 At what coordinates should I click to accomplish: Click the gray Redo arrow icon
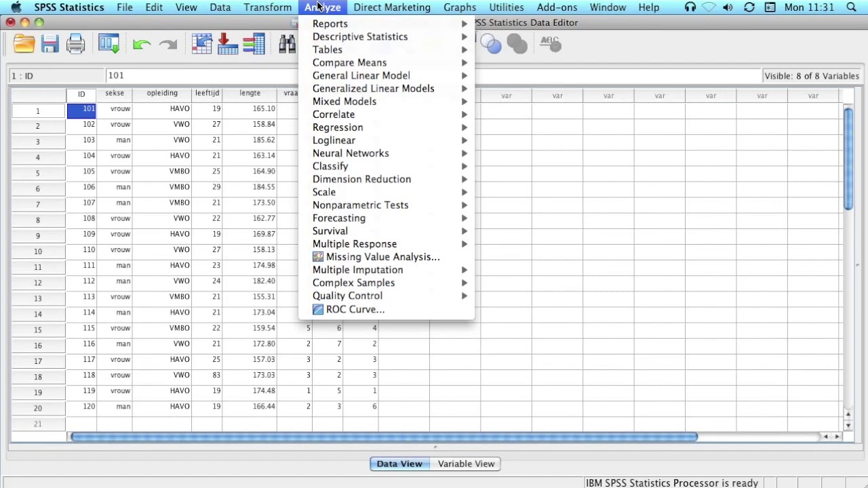pyautogui.click(x=167, y=45)
